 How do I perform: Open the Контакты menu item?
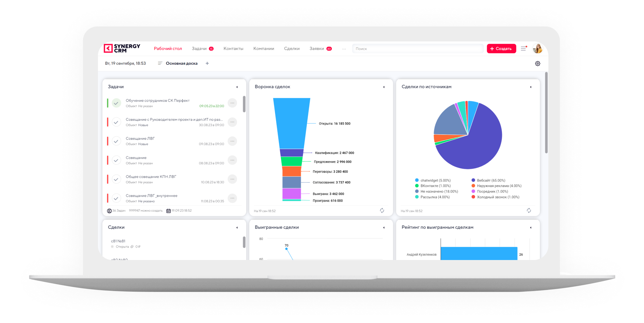[x=233, y=49]
